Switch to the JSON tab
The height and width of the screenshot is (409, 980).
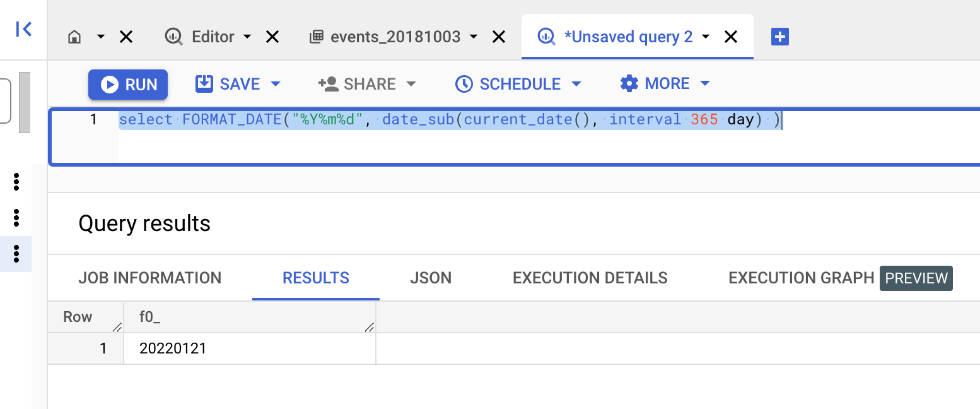click(x=431, y=278)
